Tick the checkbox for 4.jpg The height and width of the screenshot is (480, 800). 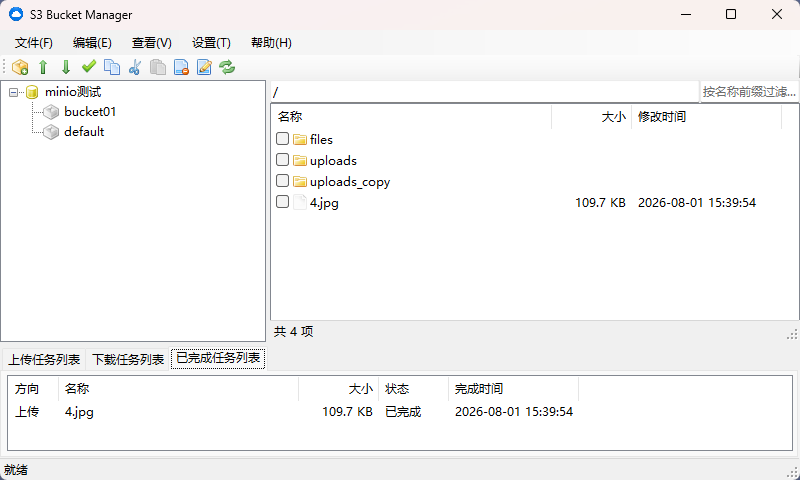pyautogui.click(x=282, y=201)
